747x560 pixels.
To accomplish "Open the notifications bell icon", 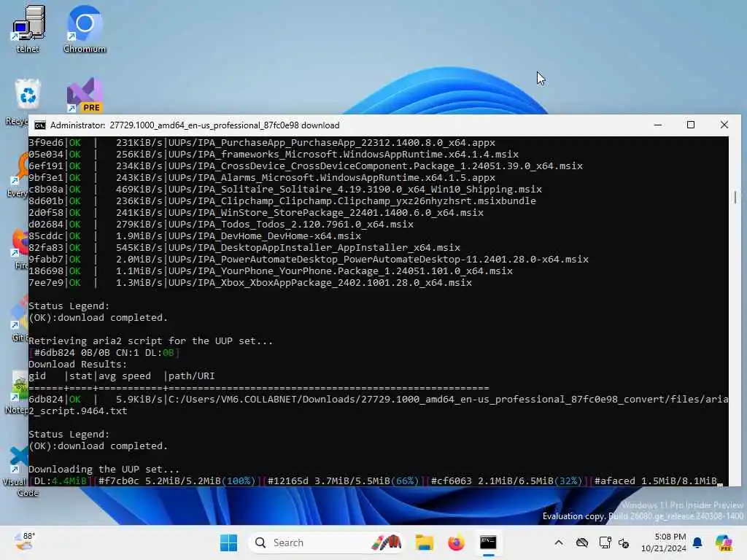I will point(697,542).
